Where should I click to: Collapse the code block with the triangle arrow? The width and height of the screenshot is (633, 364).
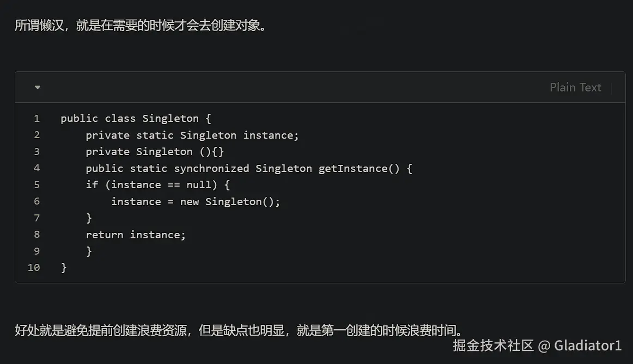(x=37, y=87)
